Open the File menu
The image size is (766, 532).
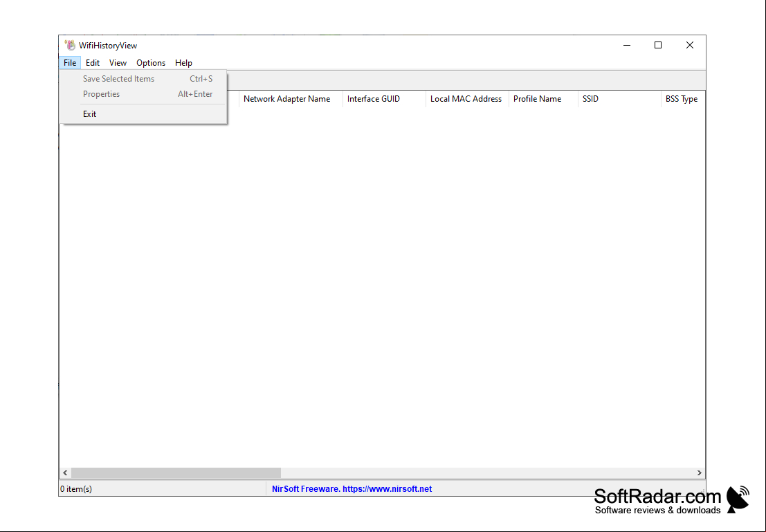pyautogui.click(x=70, y=62)
